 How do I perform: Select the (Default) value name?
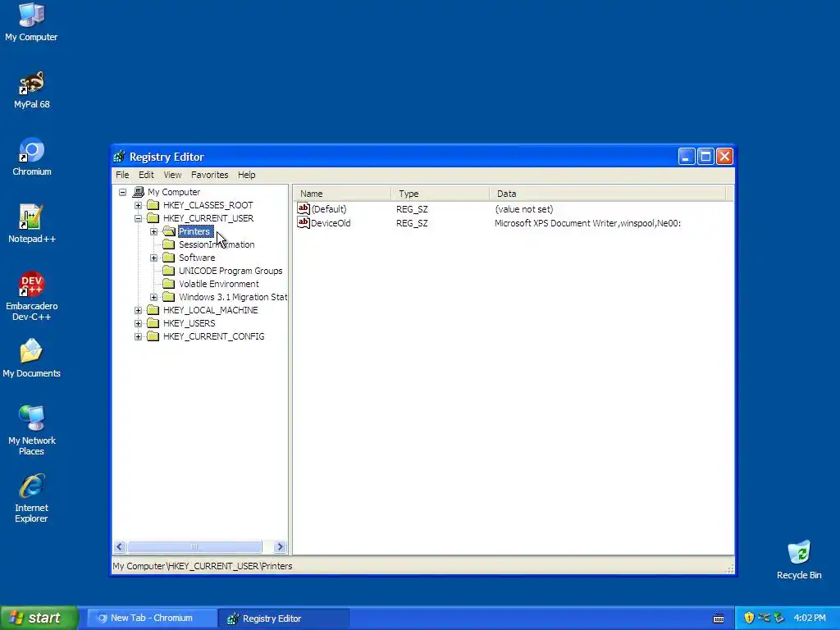click(329, 209)
